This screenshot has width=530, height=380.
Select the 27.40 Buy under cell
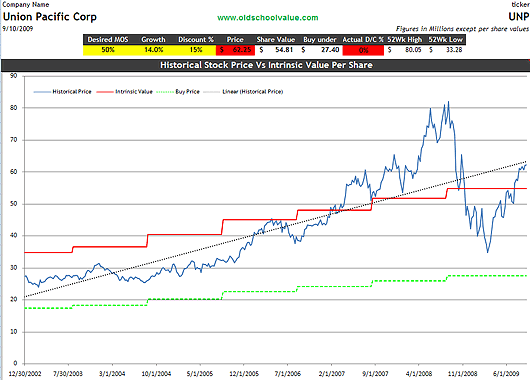pyautogui.click(x=320, y=50)
